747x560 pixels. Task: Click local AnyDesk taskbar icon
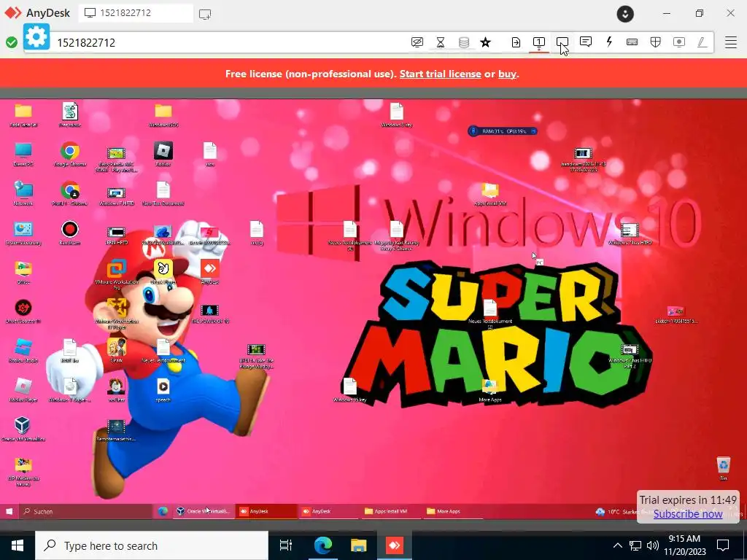pos(395,545)
